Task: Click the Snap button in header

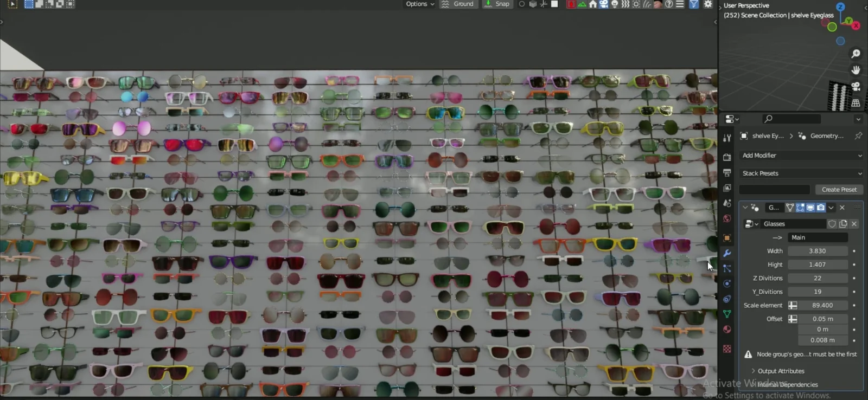Action: point(497,4)
